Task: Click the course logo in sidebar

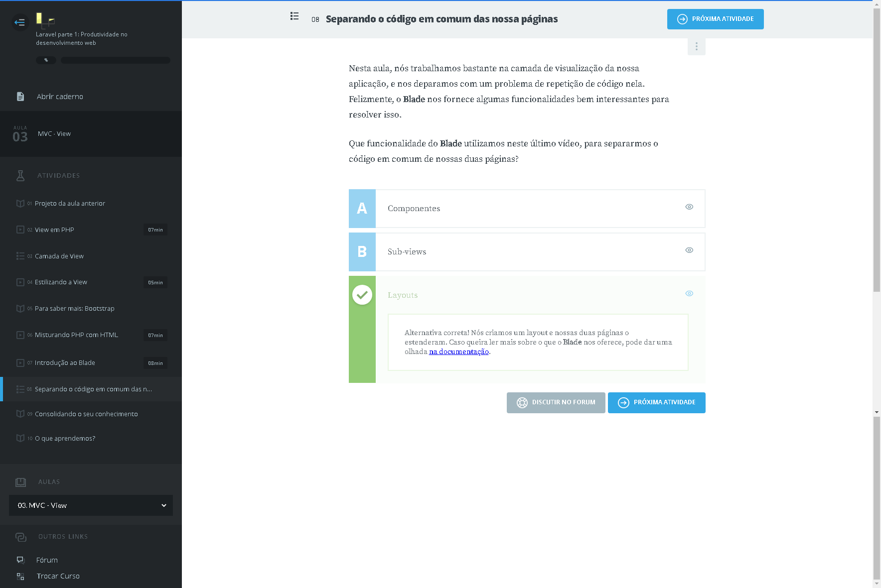Action: (x=45, y=20)
